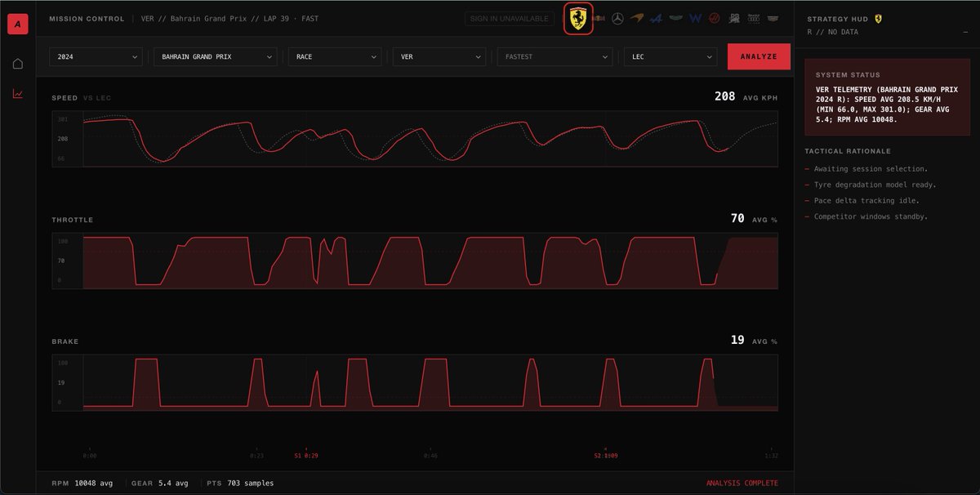Select the Mercedes team logo
The image size is (980, 495).
[x=617, y=19]
